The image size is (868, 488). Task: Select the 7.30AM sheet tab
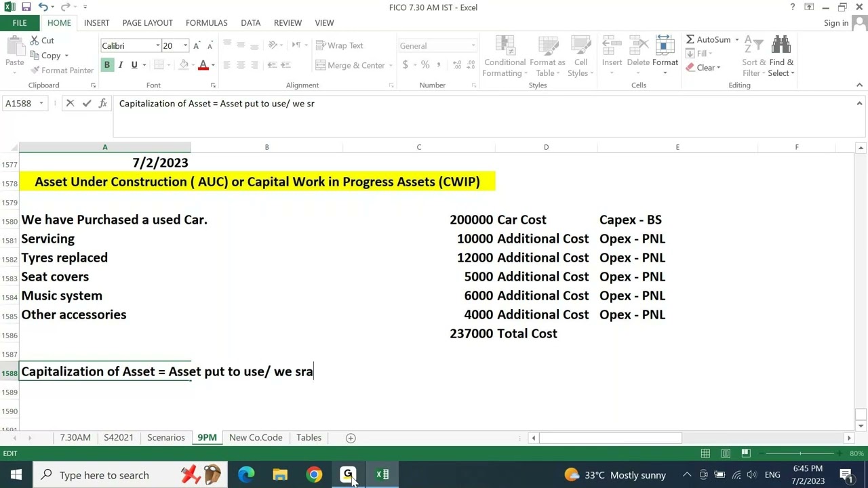coord(75,438)
